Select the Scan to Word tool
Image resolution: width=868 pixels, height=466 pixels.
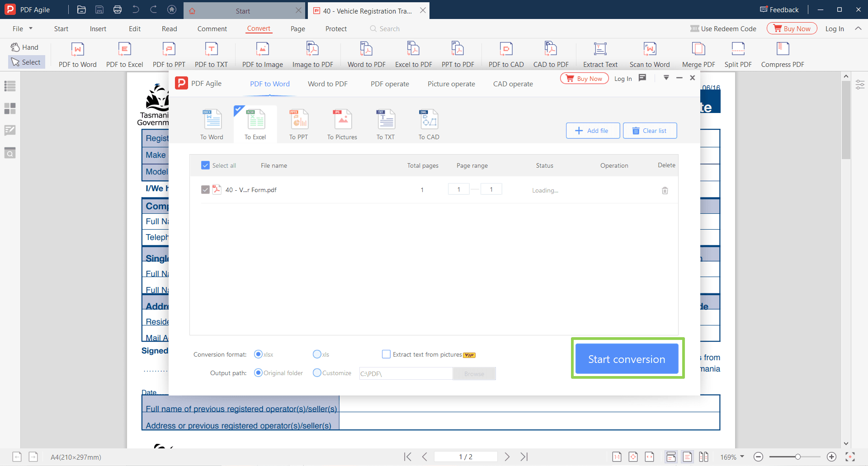click(x=649, y=53)
